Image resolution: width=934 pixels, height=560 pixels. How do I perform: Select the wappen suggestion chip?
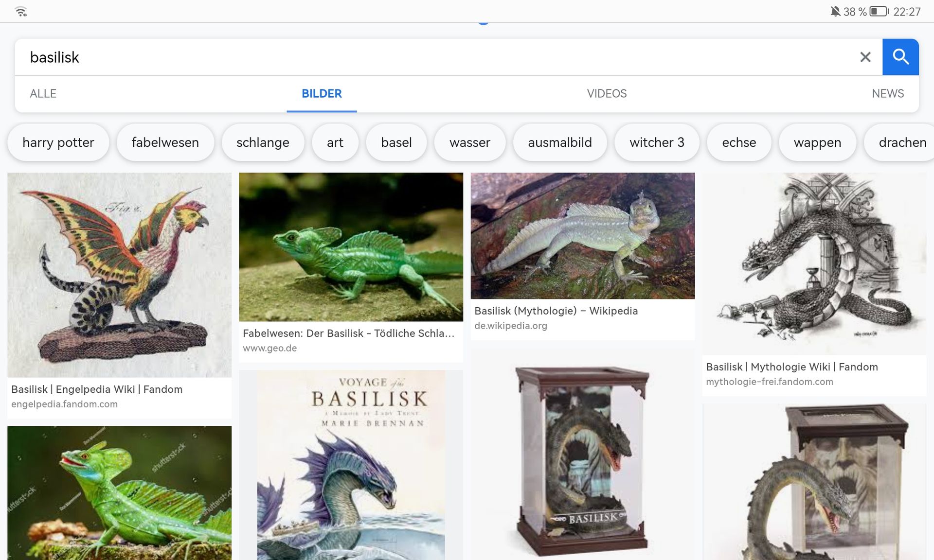(817, 142)
